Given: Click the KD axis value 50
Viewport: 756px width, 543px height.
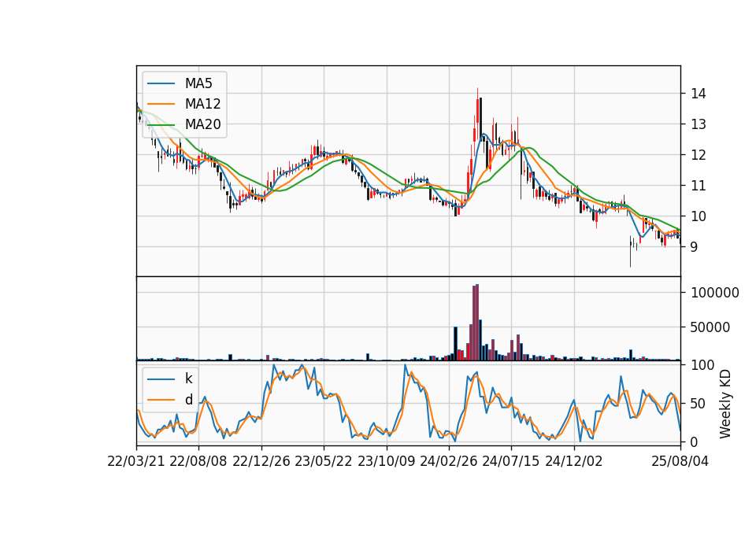Looking at the screenshot, I should (x=698, y=403).
